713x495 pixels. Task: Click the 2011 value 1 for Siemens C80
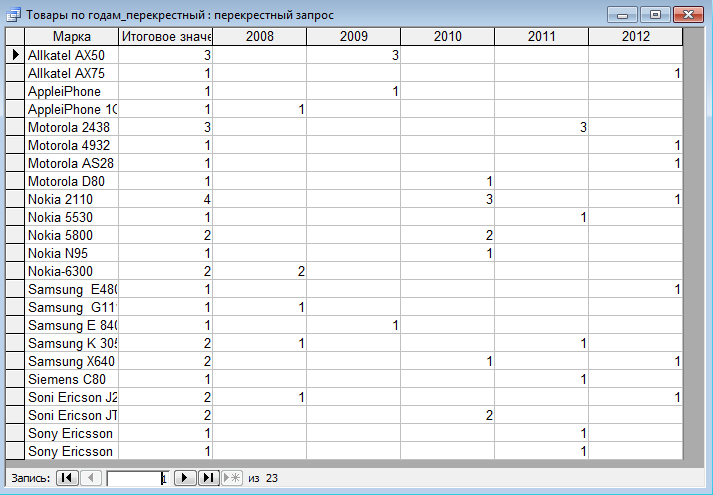point(542,379)
